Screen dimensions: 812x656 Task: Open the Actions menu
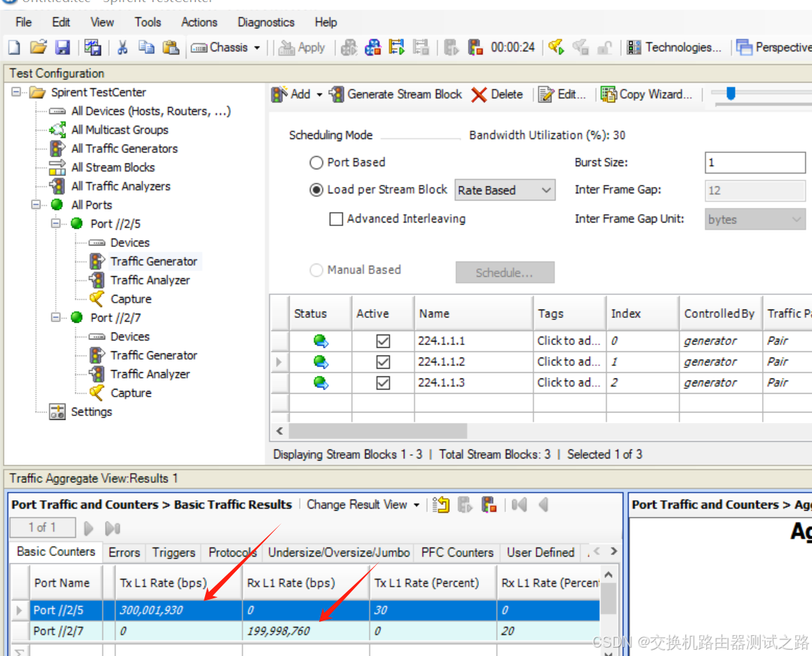point(199,22)
